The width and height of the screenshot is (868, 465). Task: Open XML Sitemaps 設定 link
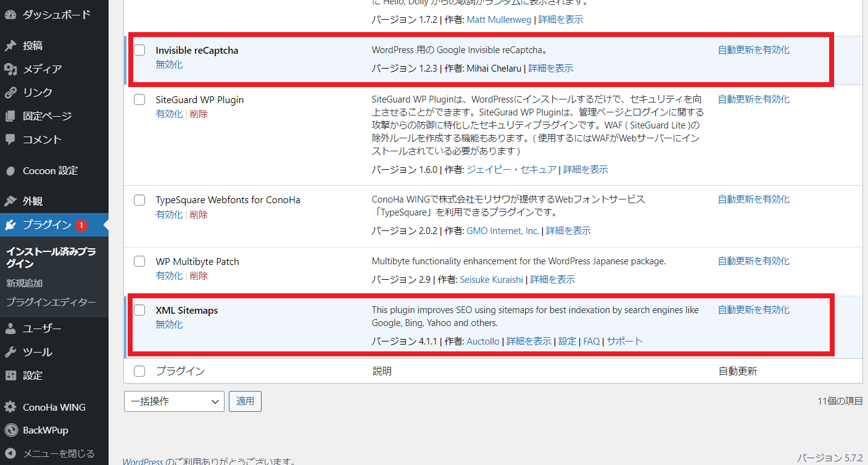click(568, 341)
